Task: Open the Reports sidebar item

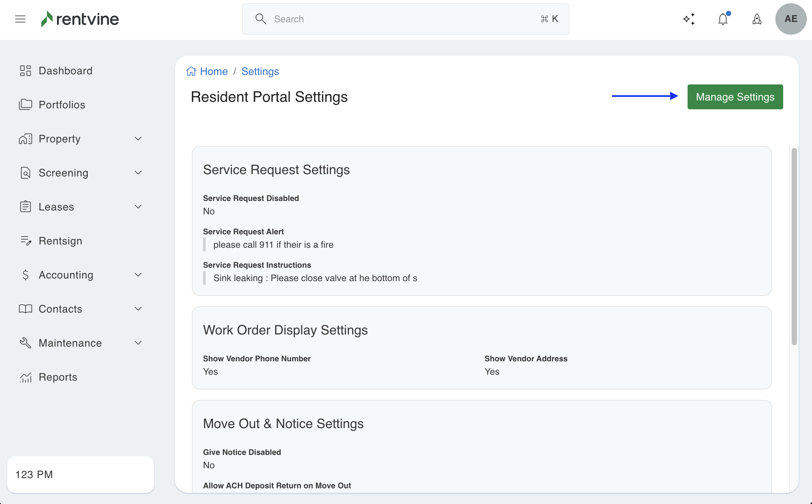Action: point(58,377)
